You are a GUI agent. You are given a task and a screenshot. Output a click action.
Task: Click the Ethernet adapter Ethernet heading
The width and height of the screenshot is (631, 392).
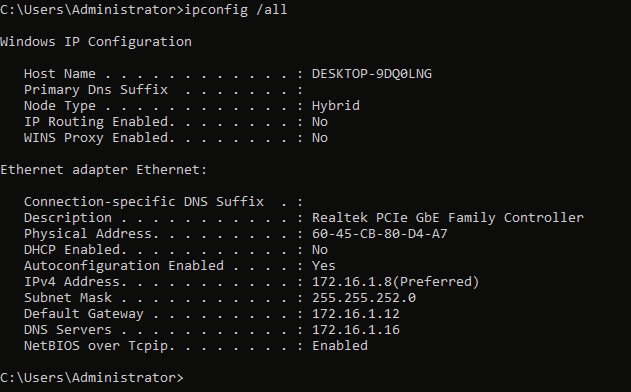(103, 170)
